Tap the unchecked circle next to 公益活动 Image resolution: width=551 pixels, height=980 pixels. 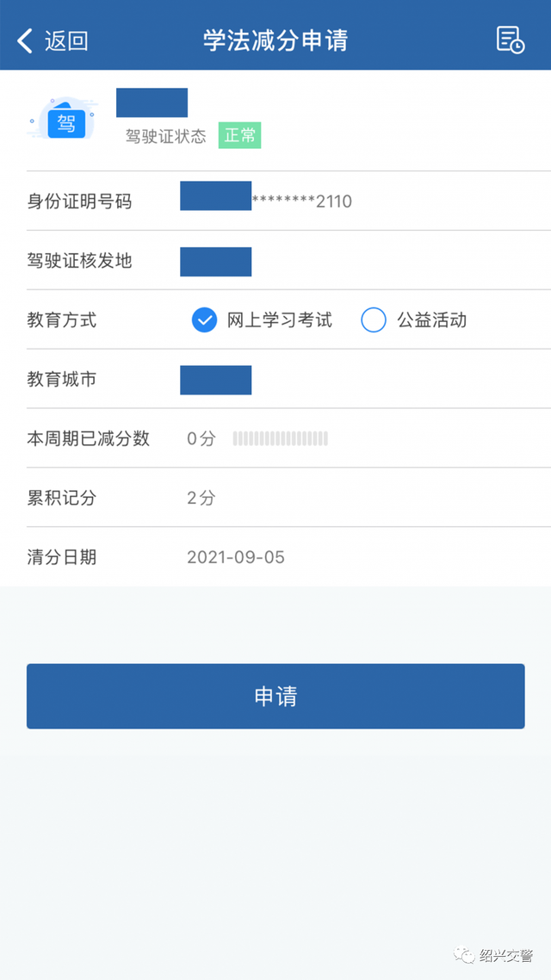[x=374, y=319]
